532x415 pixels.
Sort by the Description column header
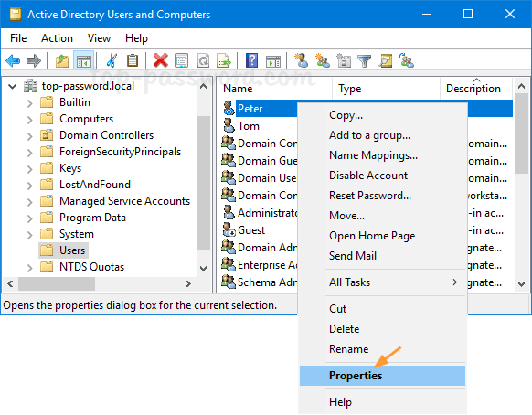click(476, 89)
